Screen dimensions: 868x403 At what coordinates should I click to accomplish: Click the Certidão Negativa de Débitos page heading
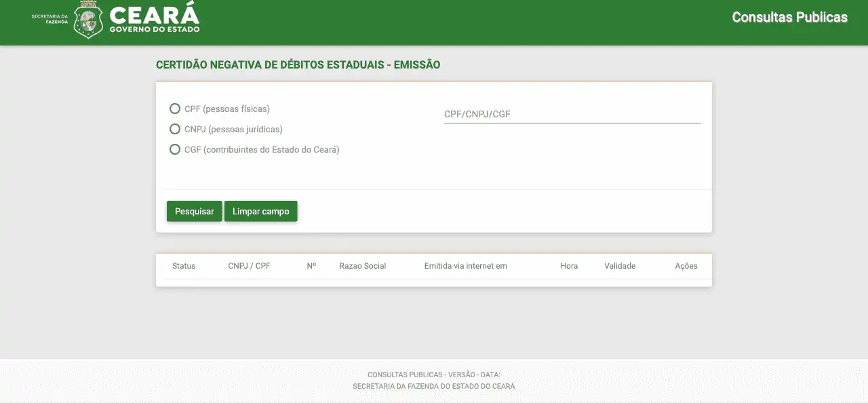coord(298,65)
